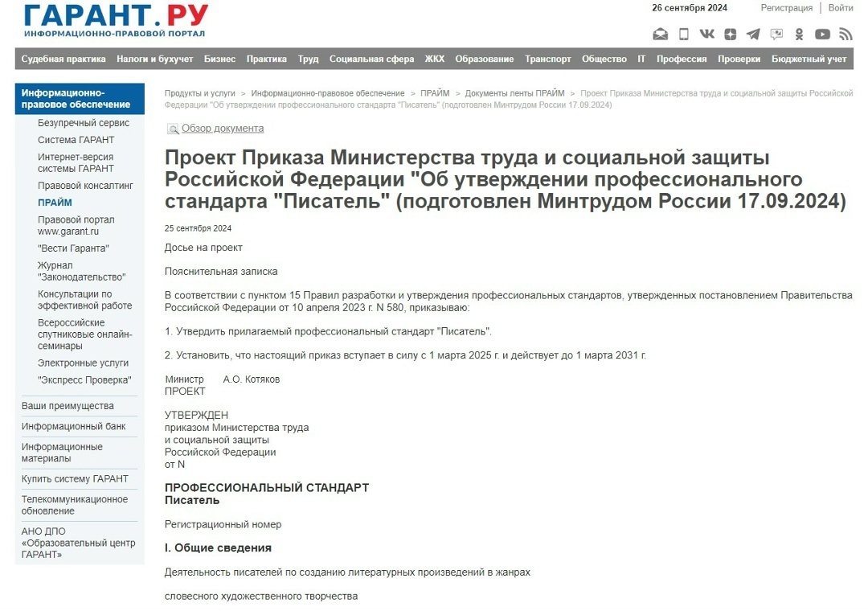Viewport: 868px width, 611px height.
Task: Open "Экспресс Проверка" sidebar link
Action: coord(84,380)
